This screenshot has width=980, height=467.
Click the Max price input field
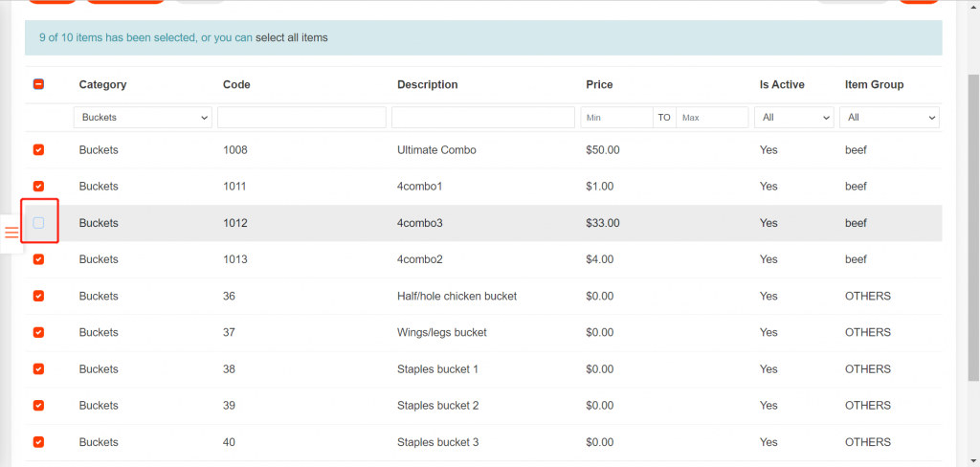coord(712,118)
